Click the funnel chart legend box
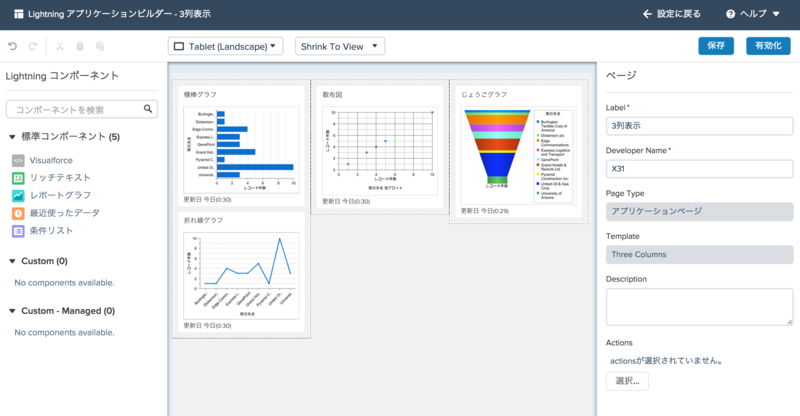Viewport: 800px width, 416px height. pyautogui.click(x=553, y=156)
